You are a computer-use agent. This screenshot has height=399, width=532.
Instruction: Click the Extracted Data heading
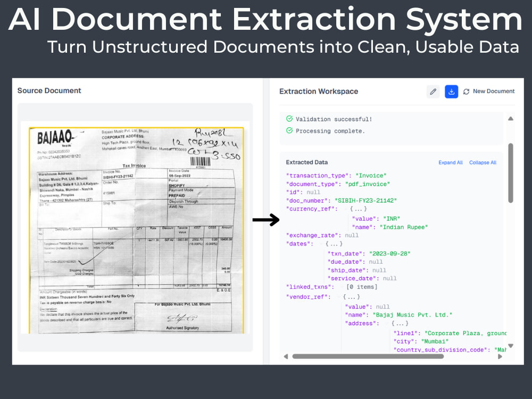click(307, 162)
